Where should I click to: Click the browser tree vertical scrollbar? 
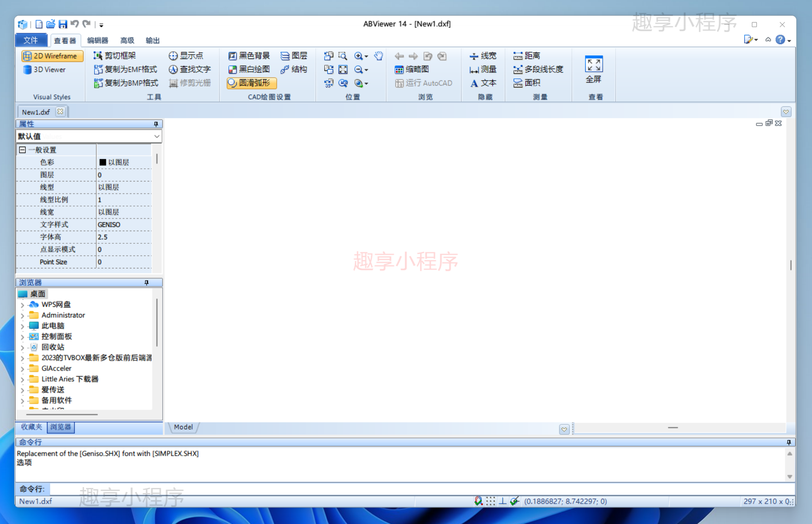tap(157, 322)
